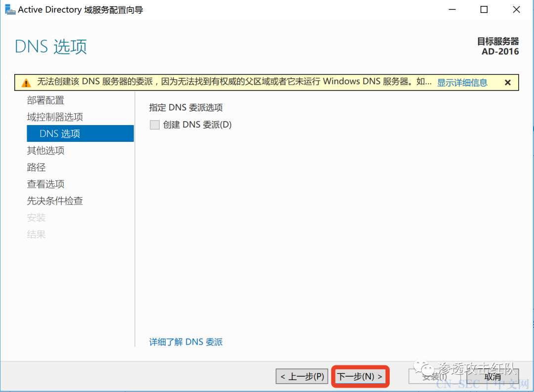Image resolution: width=534 pixels, height=392 pixels.
Task: Click the 下一步(N) button
Action: pyautogui.click(x=360, y=376)
